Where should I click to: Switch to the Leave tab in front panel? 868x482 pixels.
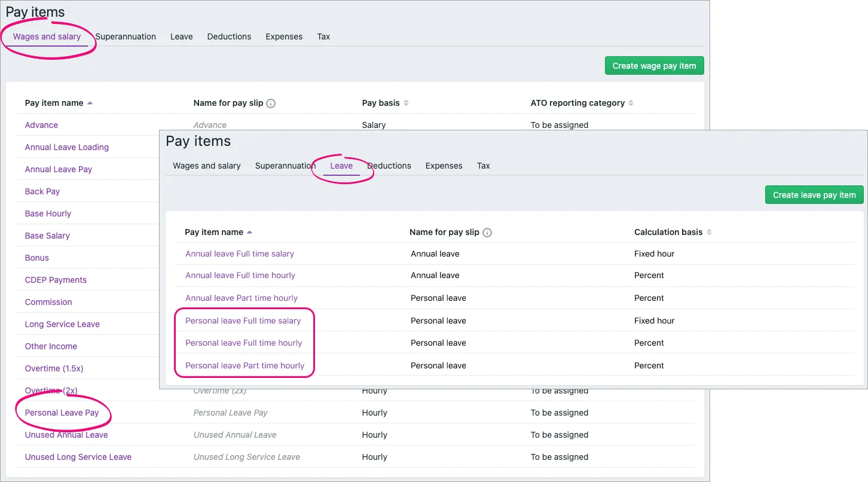[341, 166]
